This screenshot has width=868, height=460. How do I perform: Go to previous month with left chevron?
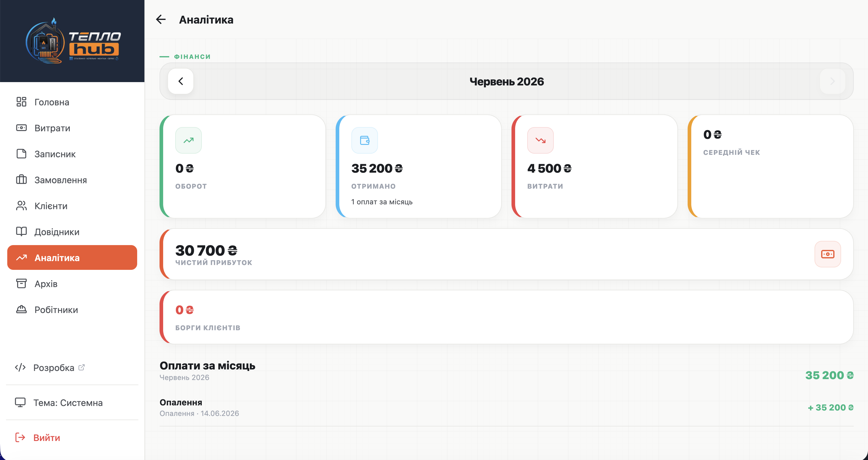click(181, 81)
